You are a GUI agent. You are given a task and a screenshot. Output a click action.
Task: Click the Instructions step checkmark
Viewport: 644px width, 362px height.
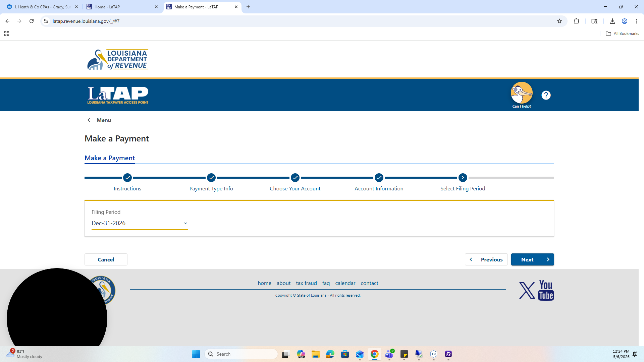127,178
